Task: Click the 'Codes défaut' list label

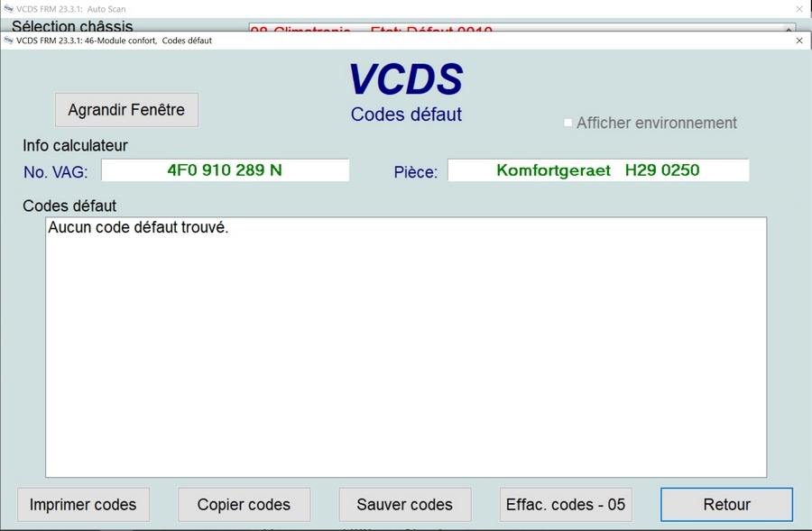Action: [x=69, y=206]
